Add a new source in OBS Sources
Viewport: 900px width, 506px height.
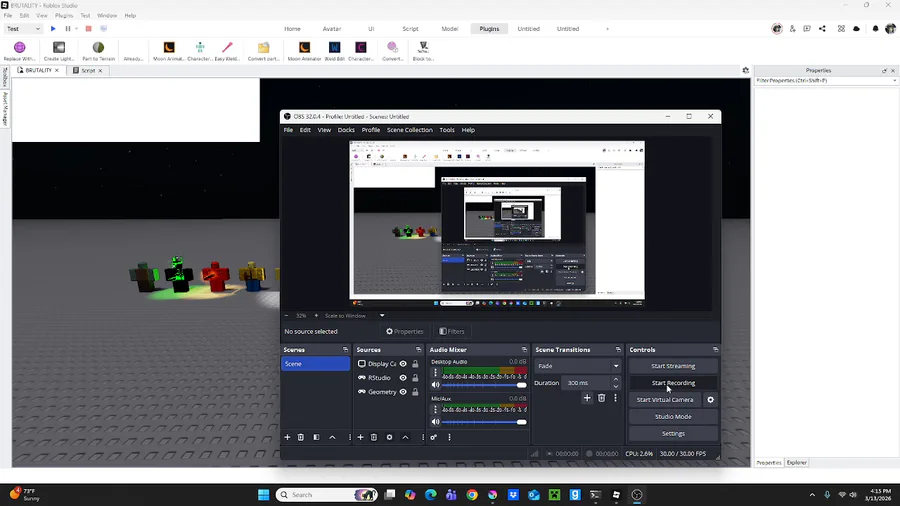(x=360, y=437)
